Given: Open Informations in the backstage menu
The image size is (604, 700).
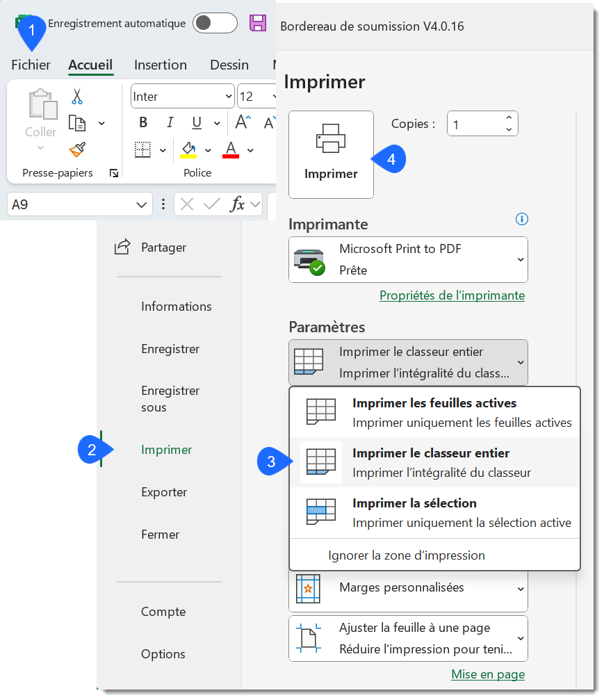Looking at the screenshot, I should [177, 307].
